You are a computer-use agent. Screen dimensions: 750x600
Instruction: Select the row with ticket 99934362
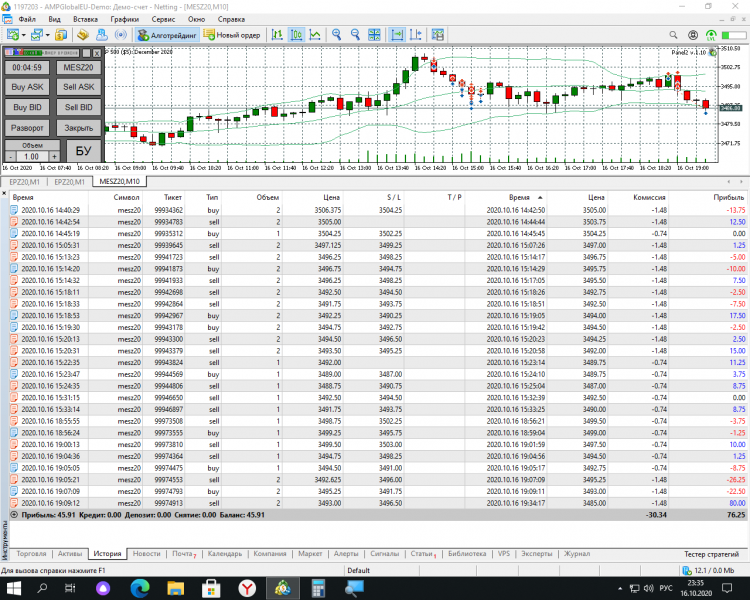pos(378,210)
